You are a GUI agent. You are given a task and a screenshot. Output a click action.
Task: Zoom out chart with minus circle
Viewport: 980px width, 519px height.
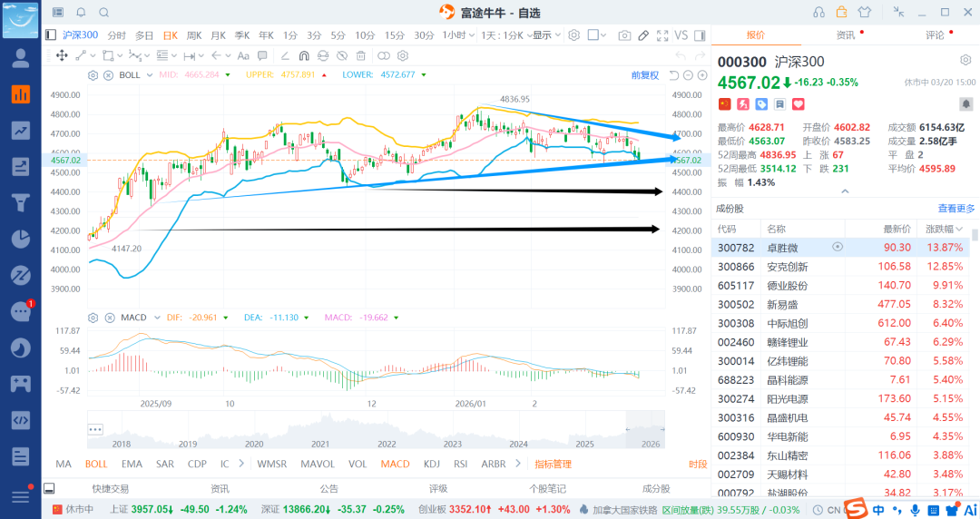click(688, 75)
